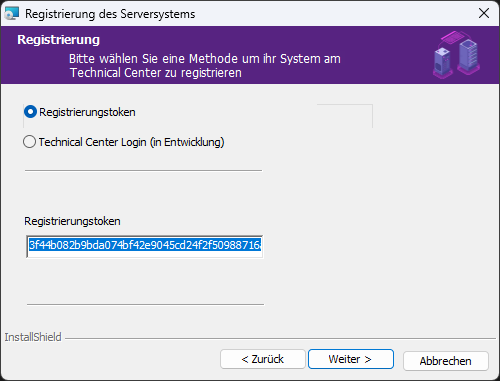
Task: Cancel setup via the Abbrechen button
Action: (x=446, y=361)
